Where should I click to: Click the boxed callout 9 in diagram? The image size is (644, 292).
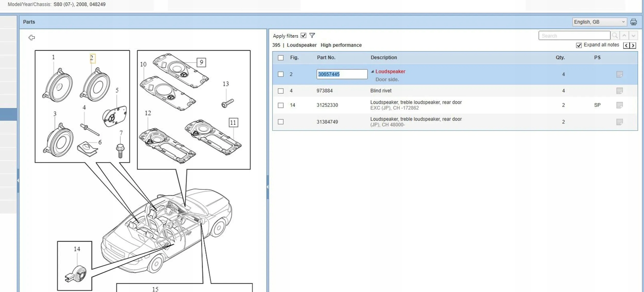point(201,62)
